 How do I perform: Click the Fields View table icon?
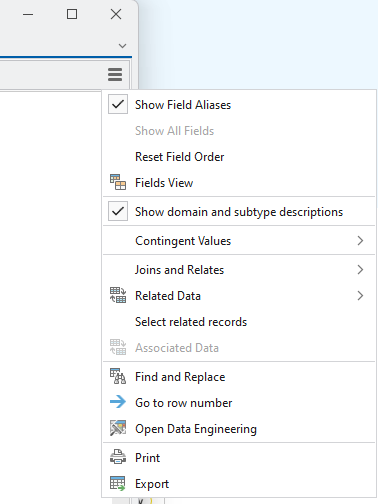coord(118,182)
